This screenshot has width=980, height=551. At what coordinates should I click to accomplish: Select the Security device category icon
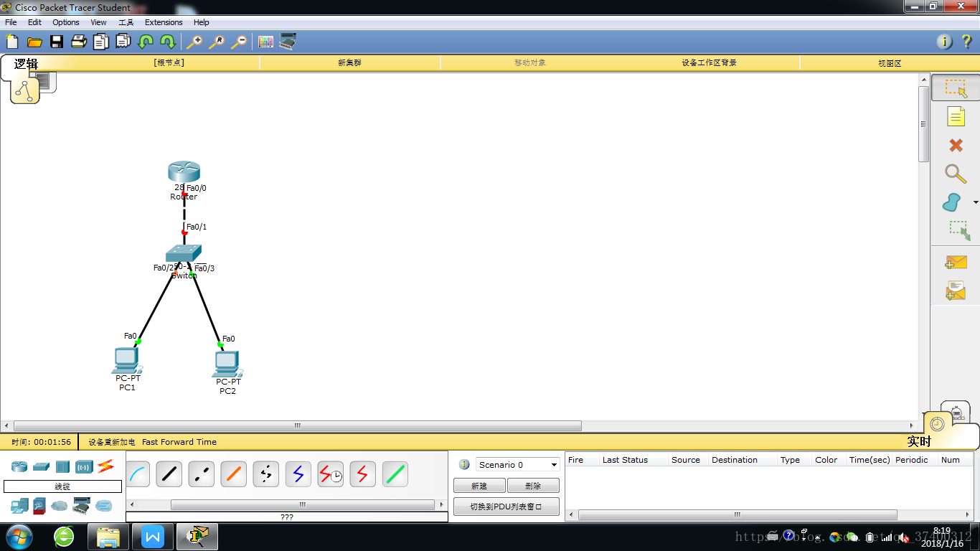[39, 505]
